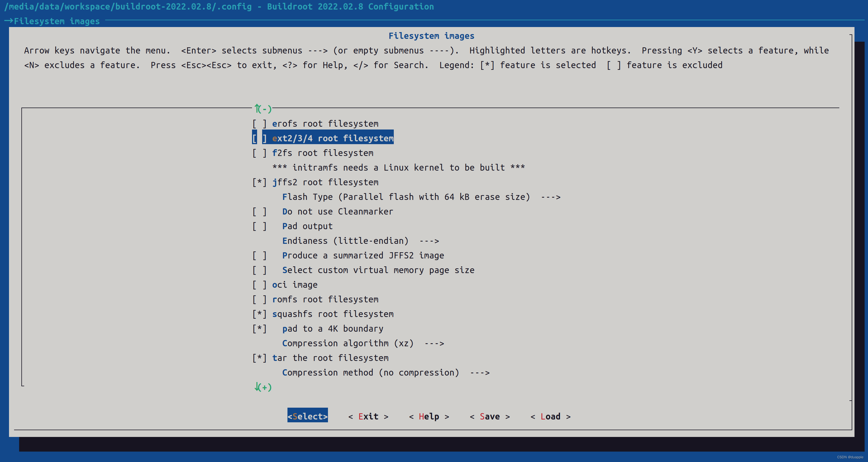Viewport: 868px width, 462px height.
Task: Open Flash Type submenu
Action: 421,197
